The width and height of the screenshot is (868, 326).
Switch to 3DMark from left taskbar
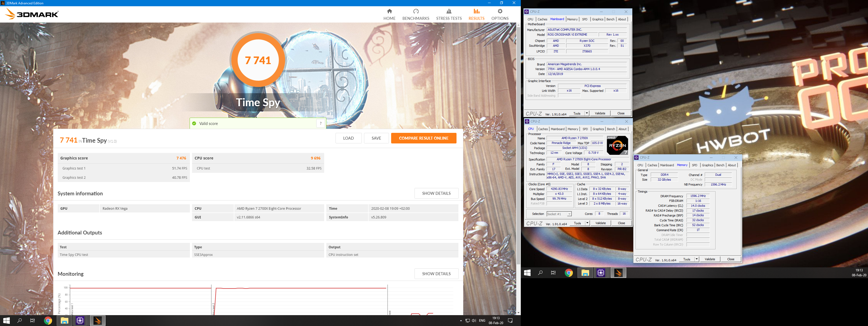click(97, 321)
